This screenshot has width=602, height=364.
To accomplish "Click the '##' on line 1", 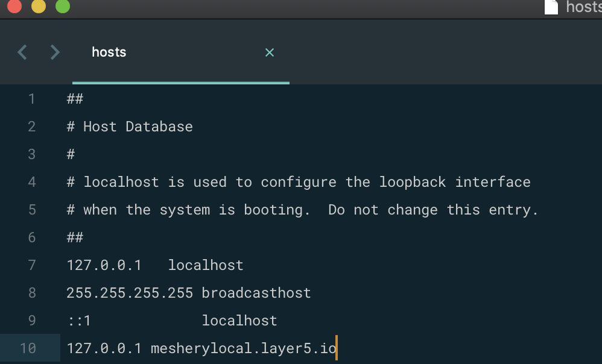I will 75,99.
